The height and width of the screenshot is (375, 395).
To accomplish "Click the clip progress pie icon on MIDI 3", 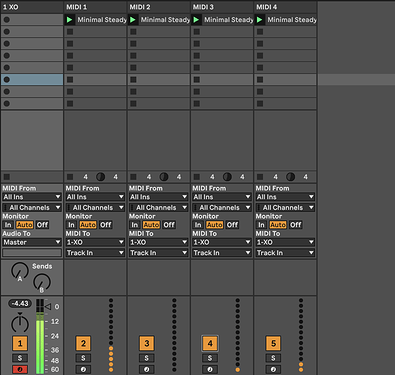I will point(227,177).
